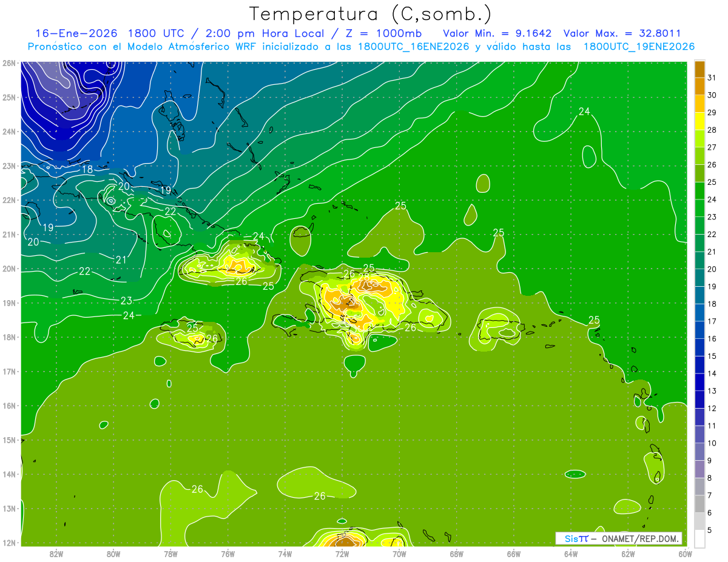Viewport: 728px width, 562px height.
Task: Click the "60W" longitude axis label
Action: tap(685, 554)
